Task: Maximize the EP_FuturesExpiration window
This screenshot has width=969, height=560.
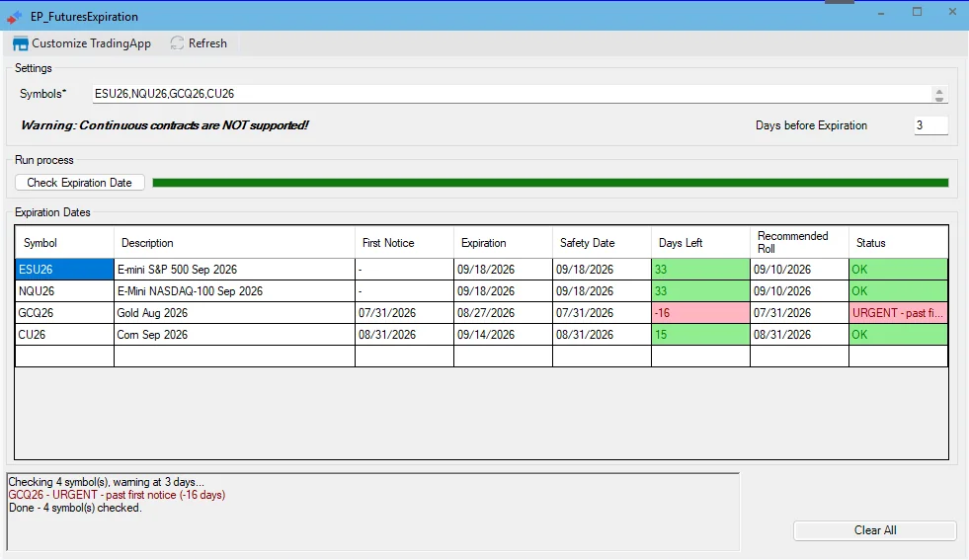Action: tap(917, 12)
